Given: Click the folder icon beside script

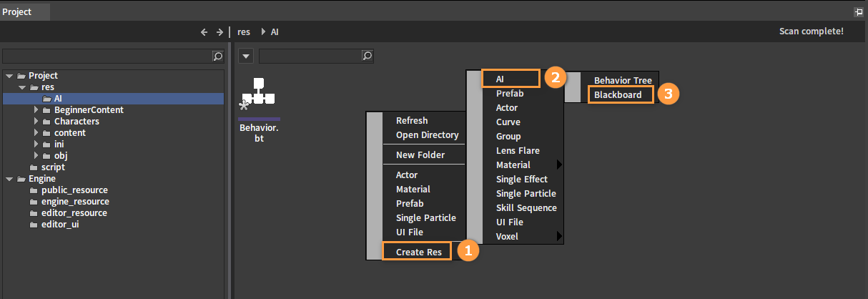Looking at the screenshot, I should click(x=34, y=167).
